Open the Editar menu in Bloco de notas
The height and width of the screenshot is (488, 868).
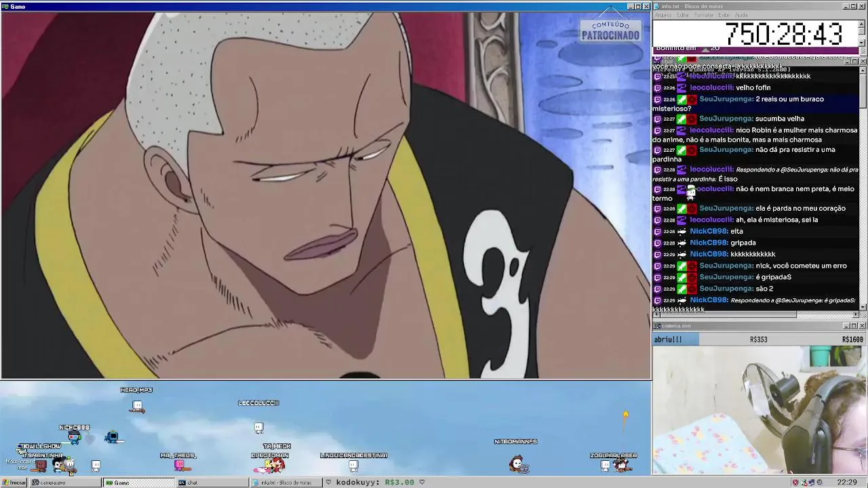pos(683,15)
